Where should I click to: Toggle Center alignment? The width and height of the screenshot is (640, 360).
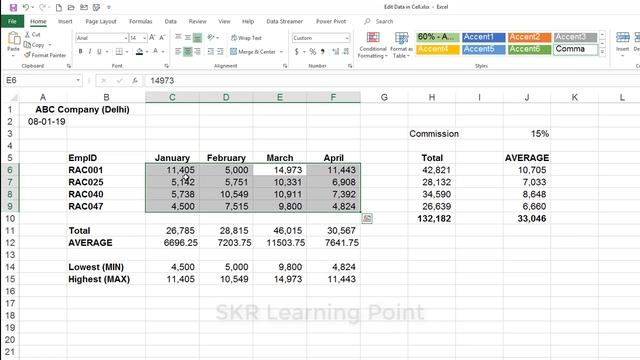pos(188,51)
